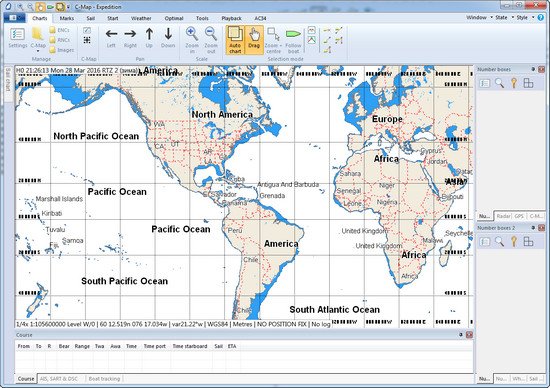Click magnifier icon in Number boxes 2 panel
Viewport: 550px width, 388px height.
(499, 241)
